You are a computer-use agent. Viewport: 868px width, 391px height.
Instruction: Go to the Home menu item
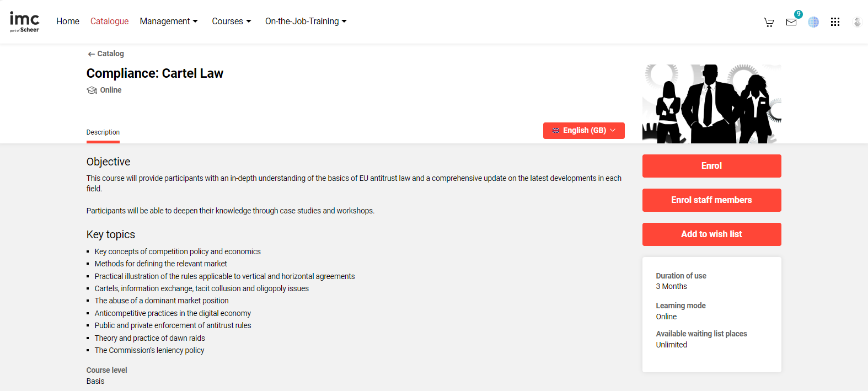pyautogui.click(x=68, y=22)
